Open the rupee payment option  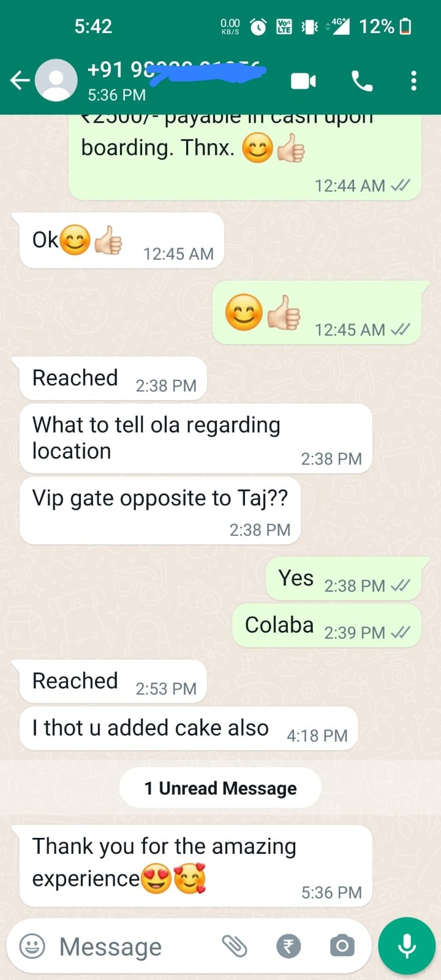coord(288,946)
